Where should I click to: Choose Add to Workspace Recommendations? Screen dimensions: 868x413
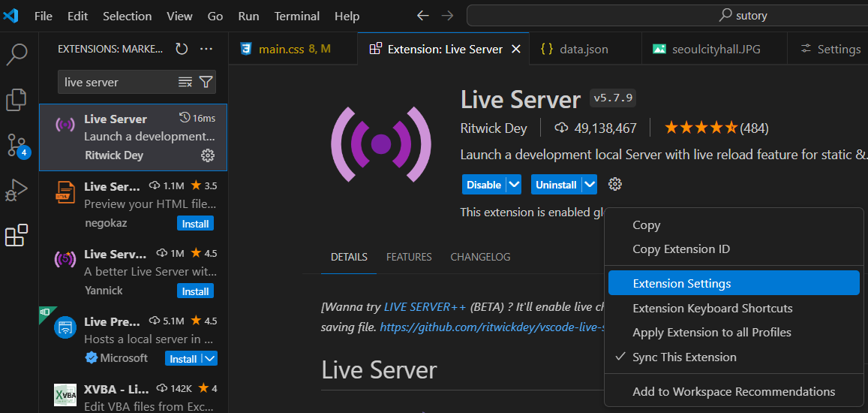(734, 391)
